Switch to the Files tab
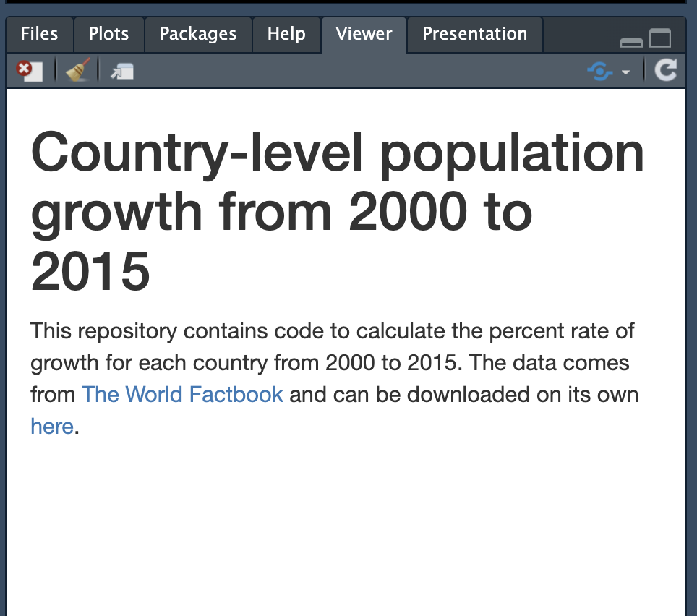The height and width of the screenshot is (616, 697). tap(40, 34)
